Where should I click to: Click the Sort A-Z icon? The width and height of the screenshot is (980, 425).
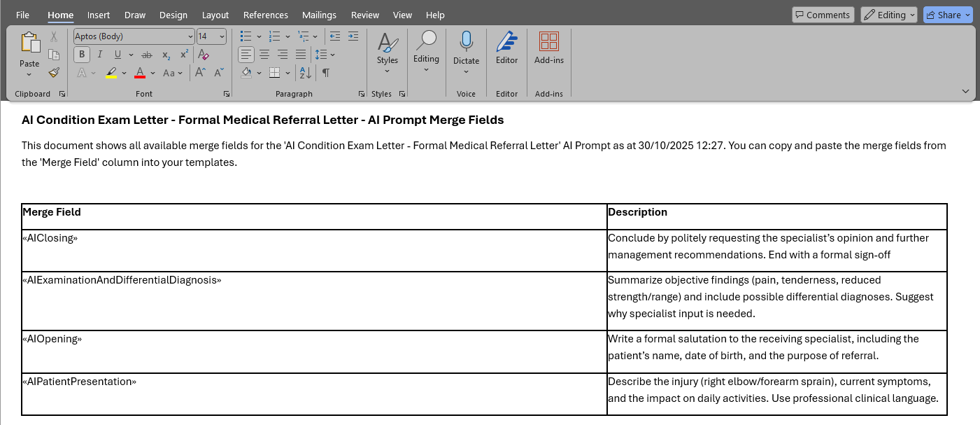click(x=305, y=73)
